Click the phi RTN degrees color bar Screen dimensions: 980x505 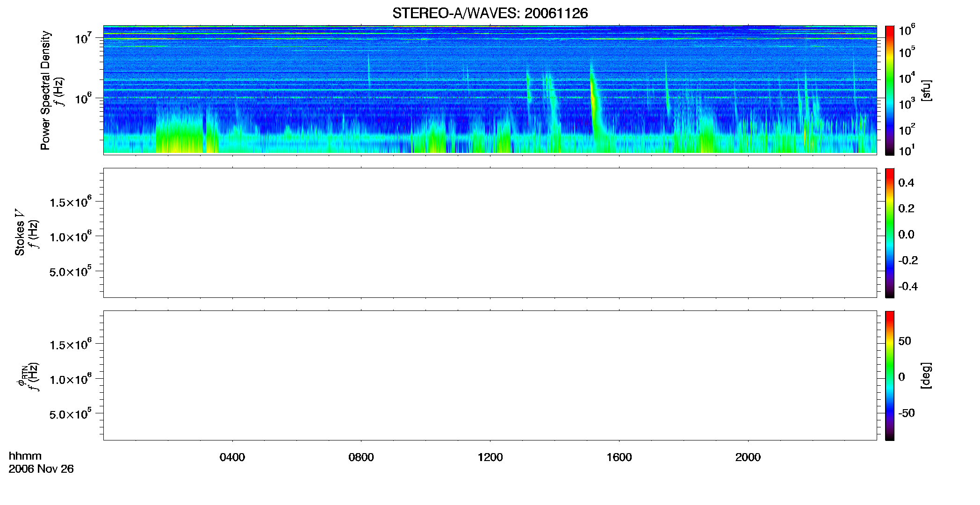click(x=889, y=375)
